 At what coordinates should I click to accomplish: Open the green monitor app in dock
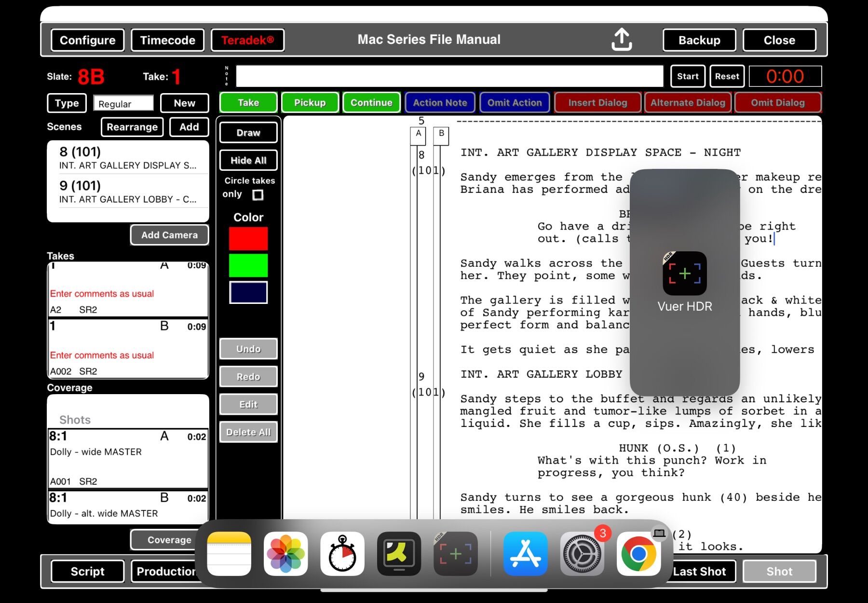point(399,554)
